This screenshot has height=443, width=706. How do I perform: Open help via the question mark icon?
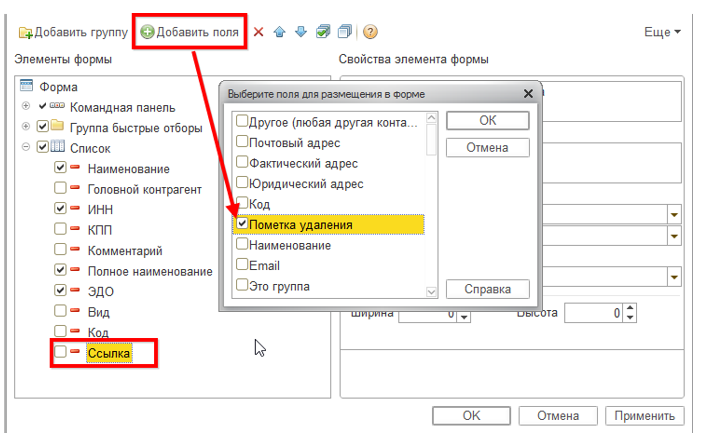[x=370, y=32]
